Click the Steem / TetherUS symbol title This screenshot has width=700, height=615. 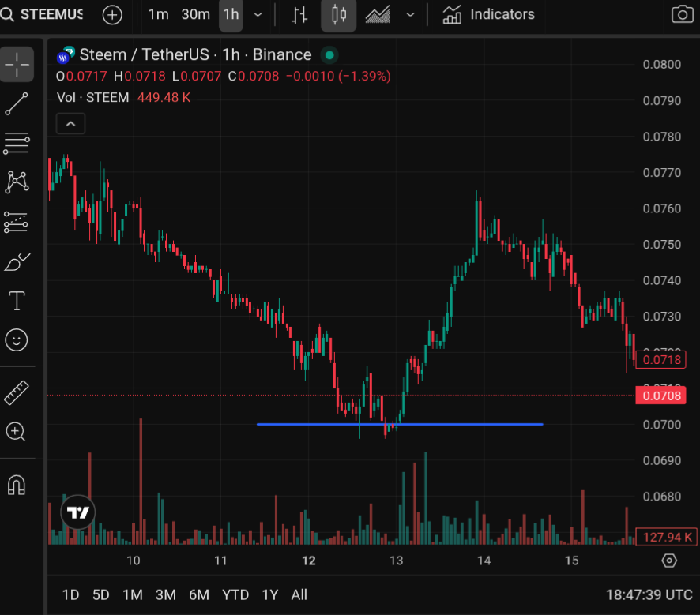point(195,54)
